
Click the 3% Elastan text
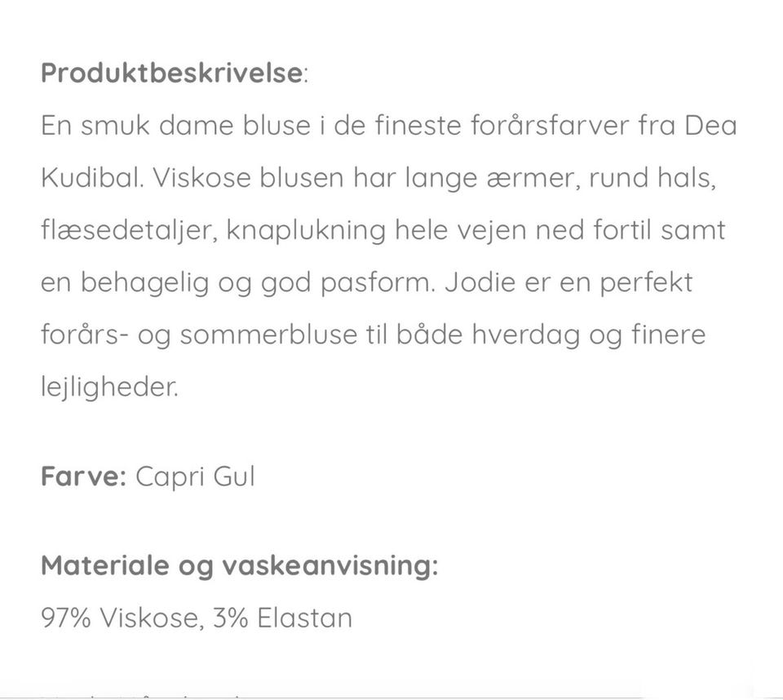281,618
